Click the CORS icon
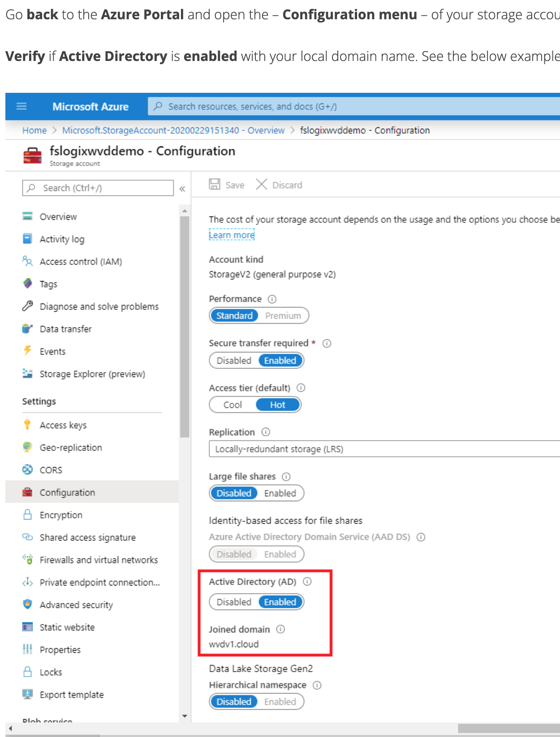 tap(27, 469)
